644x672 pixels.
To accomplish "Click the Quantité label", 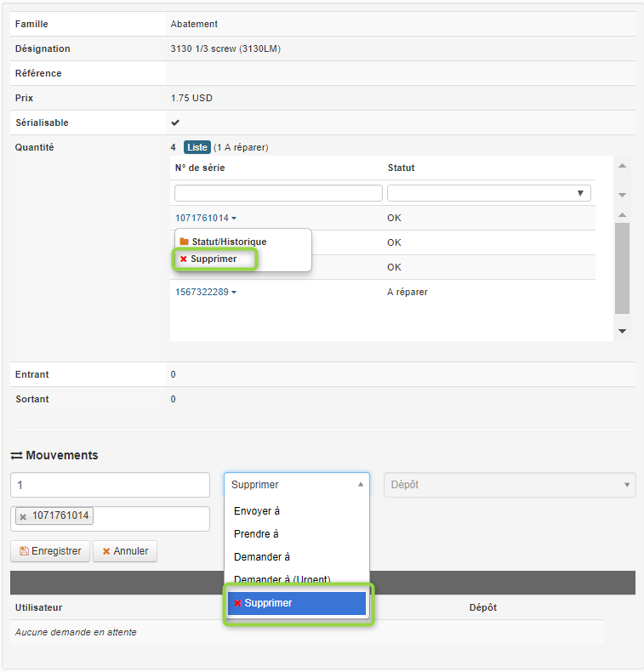I will 34,147.
